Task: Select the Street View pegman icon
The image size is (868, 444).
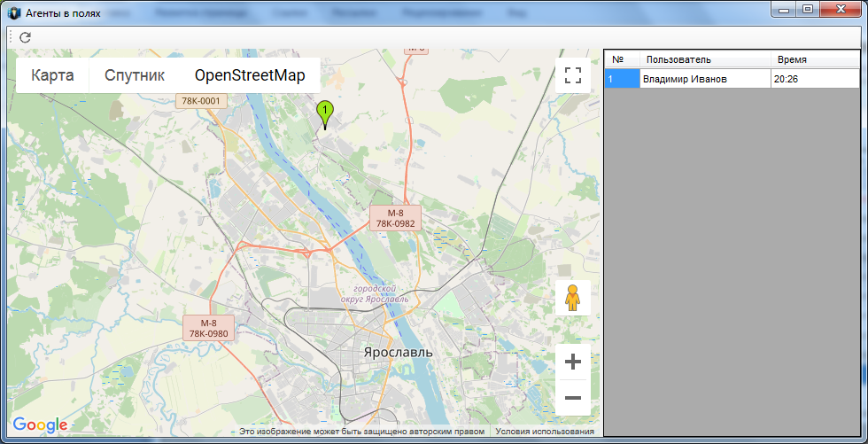Action: point(573,297)
